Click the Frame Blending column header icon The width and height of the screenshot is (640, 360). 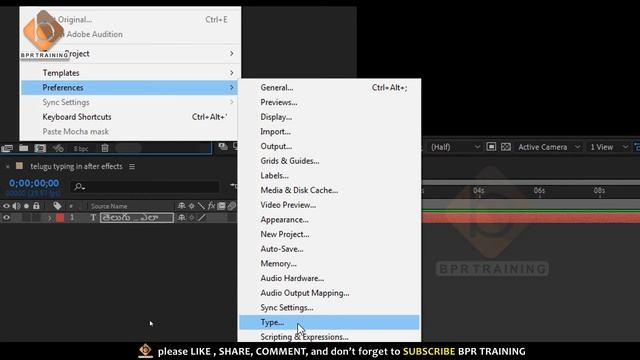(221, 206)
